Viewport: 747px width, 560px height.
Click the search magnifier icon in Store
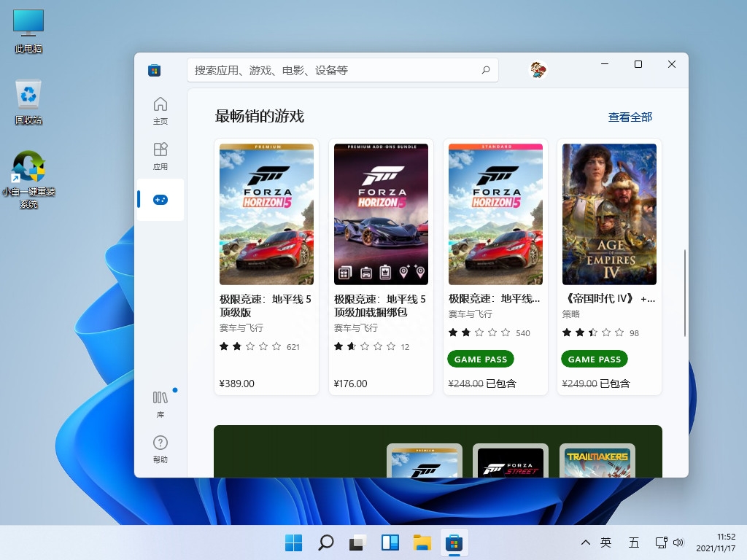point(486,71)
